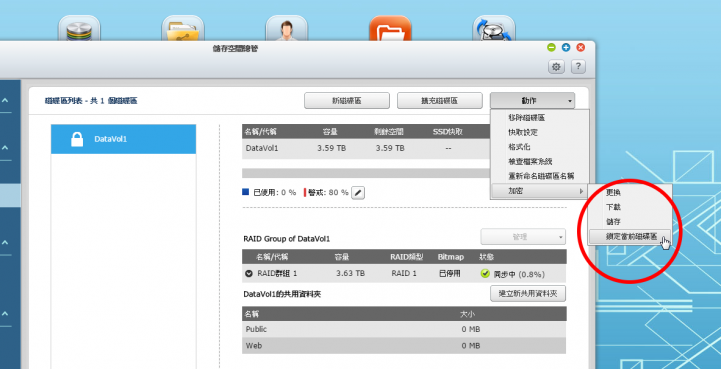The width and height of the screenshot is (721, 369).
Task: Click the 建立新共用資料夾 button
Action: [528, 294]
